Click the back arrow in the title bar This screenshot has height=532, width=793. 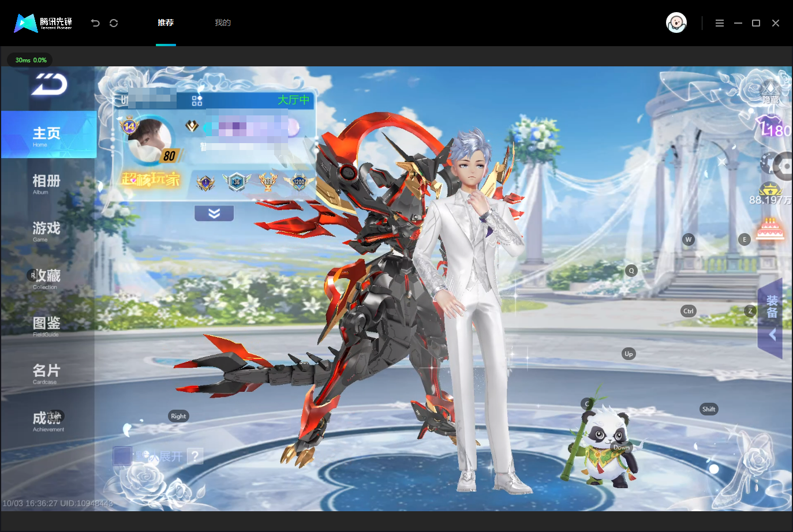coord(95,23)
